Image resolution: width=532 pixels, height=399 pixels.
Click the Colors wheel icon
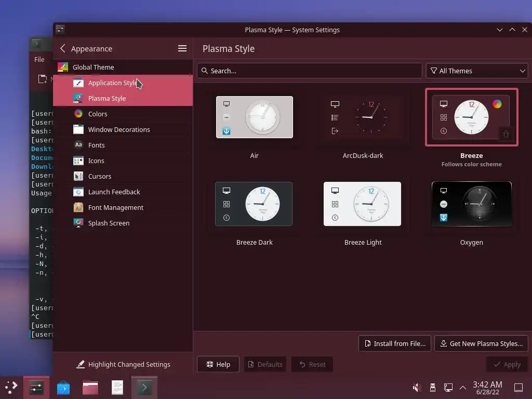[78, 114]
